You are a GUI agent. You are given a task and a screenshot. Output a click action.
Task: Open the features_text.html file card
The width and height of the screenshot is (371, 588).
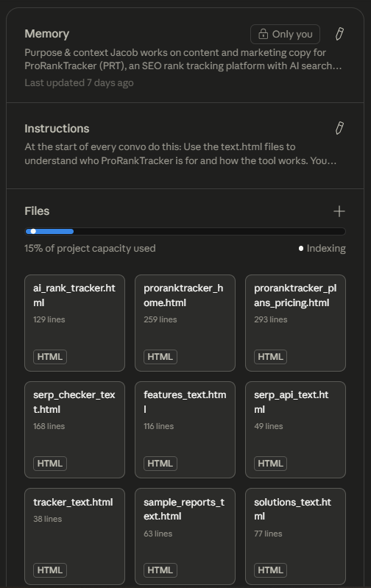[x=185, y=430]
